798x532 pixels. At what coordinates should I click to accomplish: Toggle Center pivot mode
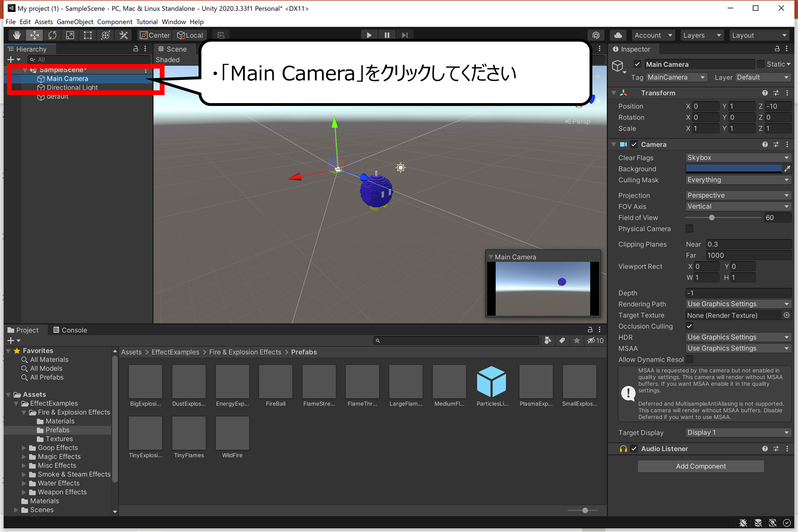pos(155,35)
